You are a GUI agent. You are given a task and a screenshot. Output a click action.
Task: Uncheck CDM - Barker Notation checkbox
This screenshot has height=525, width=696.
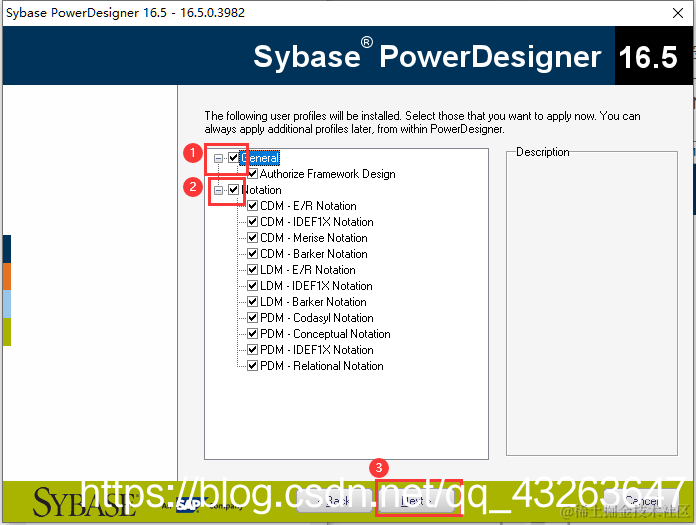click(253, 253)
